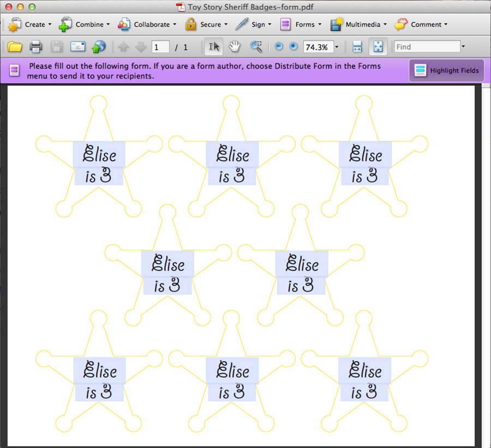Open the Secure menu

point(206,25)
